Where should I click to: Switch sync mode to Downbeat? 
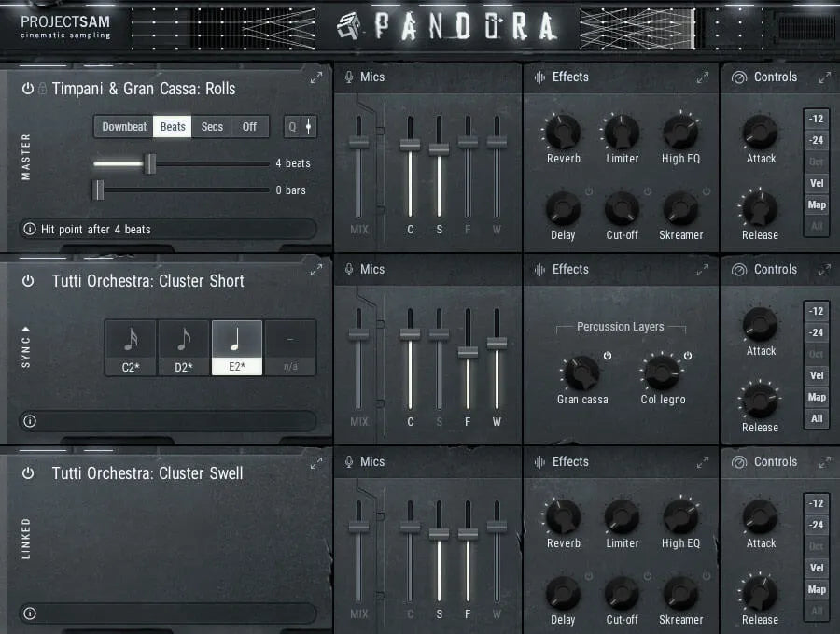pos(123,126)
